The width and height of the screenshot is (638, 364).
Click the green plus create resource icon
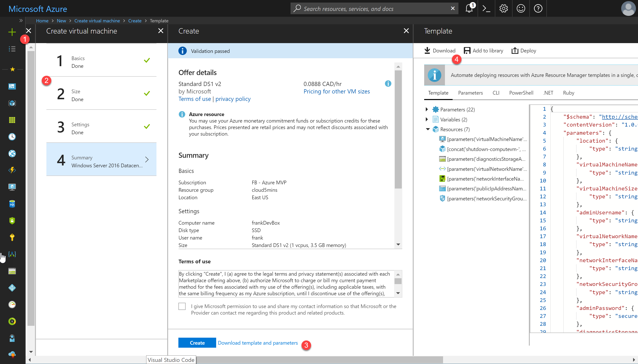pos(12,32)
